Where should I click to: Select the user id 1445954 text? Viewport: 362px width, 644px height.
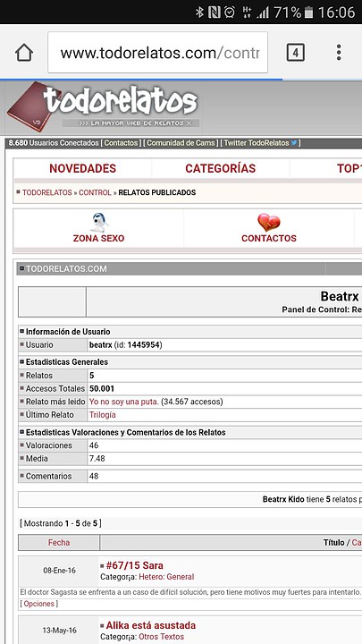[144, 345]
